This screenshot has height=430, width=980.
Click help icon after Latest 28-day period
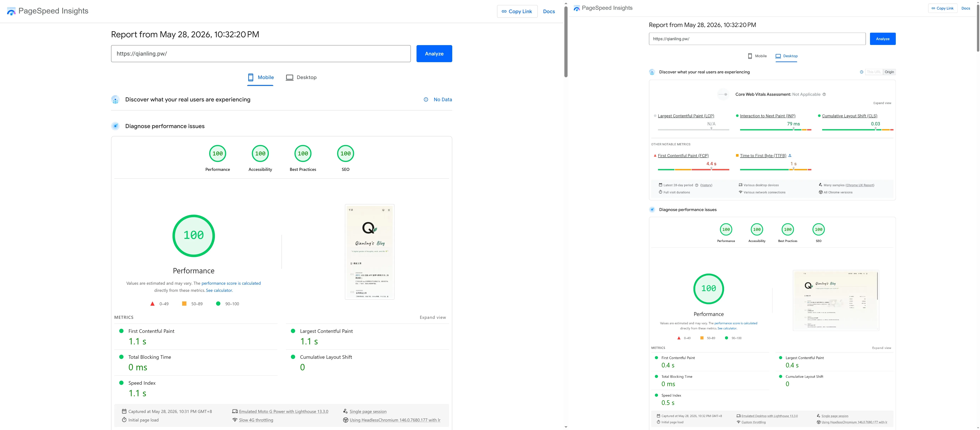click(697, 185)
